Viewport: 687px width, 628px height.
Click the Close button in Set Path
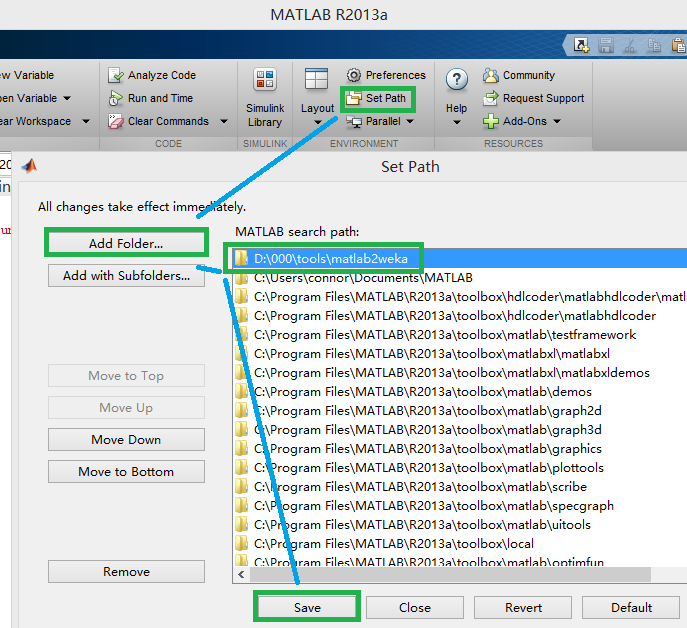coord(415,607)
